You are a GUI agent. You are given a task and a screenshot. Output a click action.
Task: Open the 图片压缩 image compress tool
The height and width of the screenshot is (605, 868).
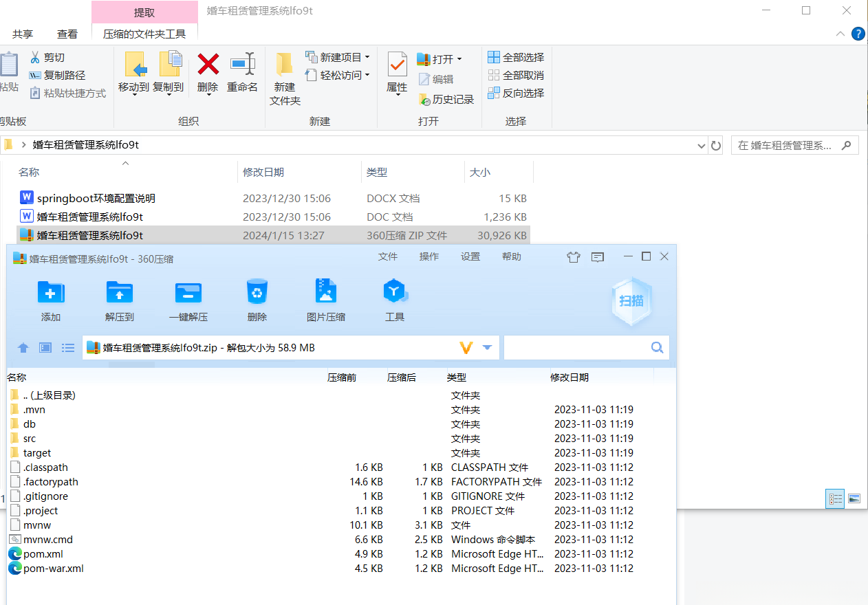coord(326,291)
